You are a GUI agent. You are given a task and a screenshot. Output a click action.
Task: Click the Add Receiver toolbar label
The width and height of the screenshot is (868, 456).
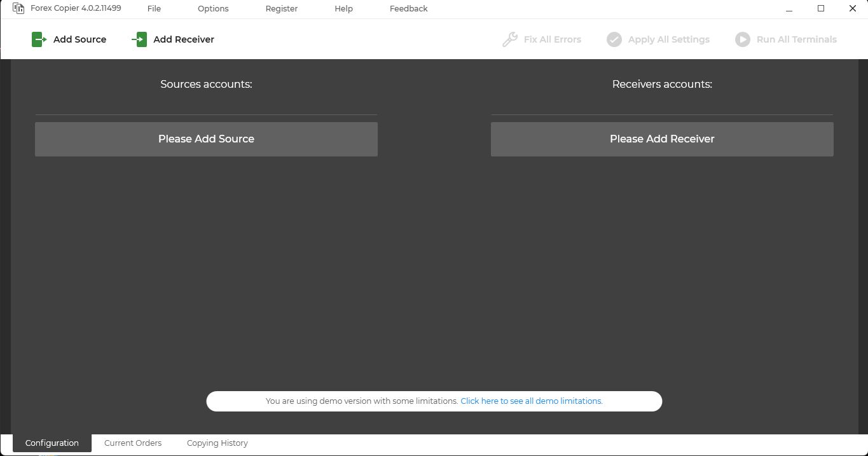(183, 39)
